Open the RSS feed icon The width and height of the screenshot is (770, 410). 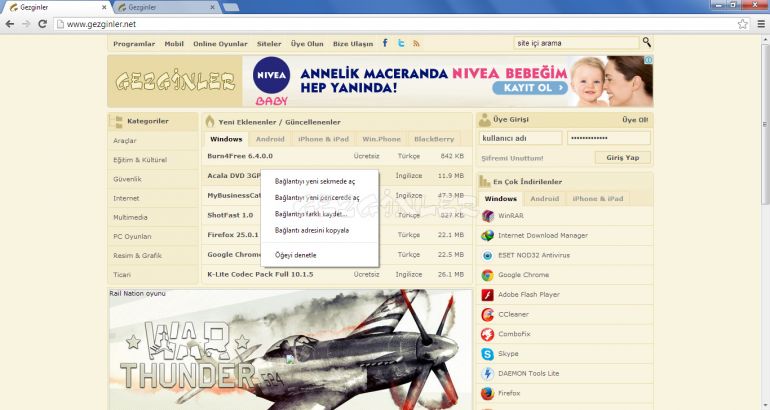coord(416,43)
